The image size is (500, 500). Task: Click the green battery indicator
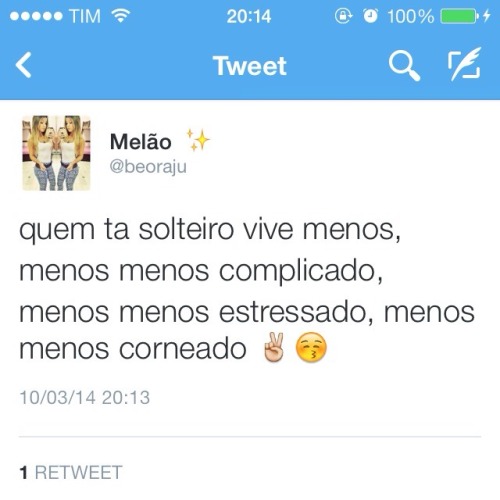(x=459, y=16)
